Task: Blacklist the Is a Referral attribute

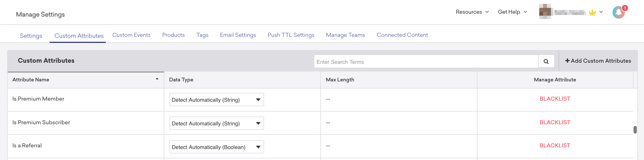Action: click(x=555, y=145)
